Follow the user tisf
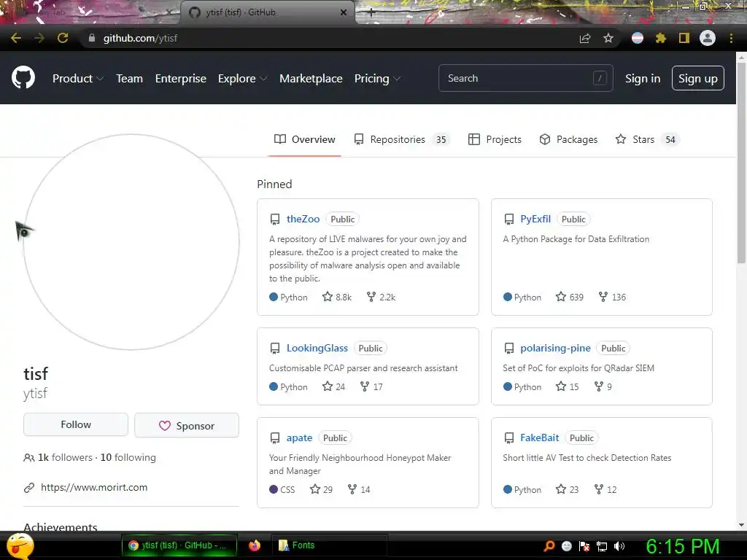The image size is (747, 560). click(76, 425)
